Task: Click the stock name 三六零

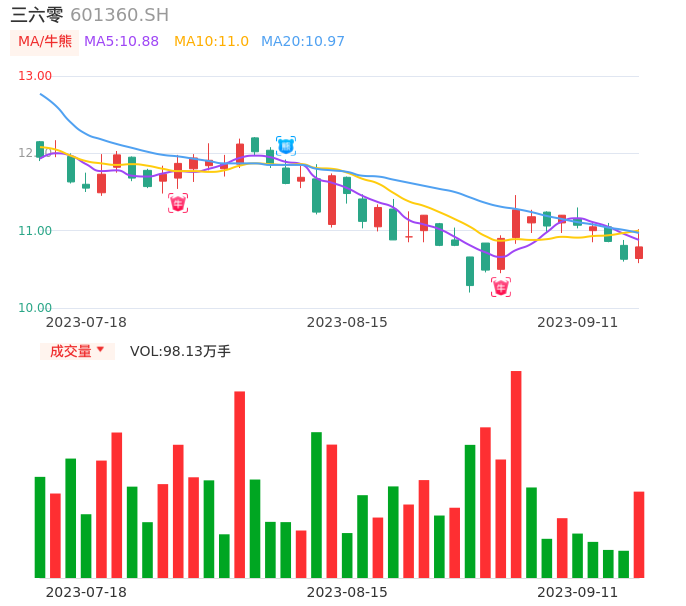Action: tap(37, 15)
